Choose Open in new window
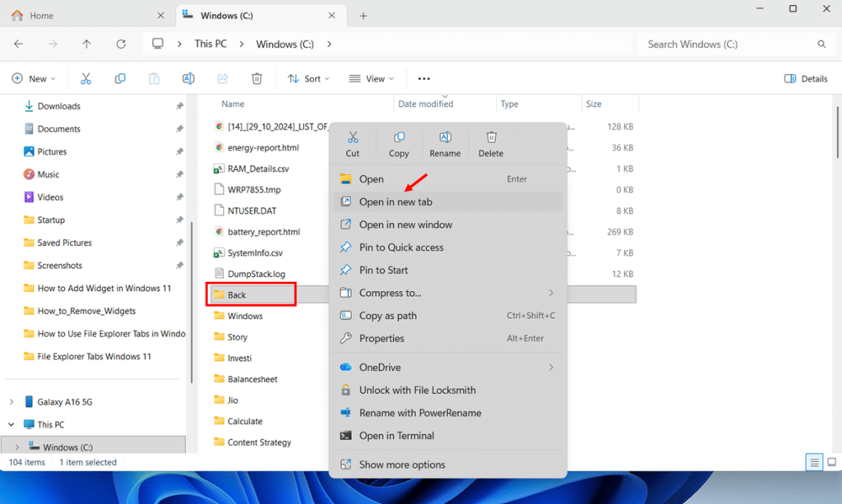 click(x=448, y=225)
